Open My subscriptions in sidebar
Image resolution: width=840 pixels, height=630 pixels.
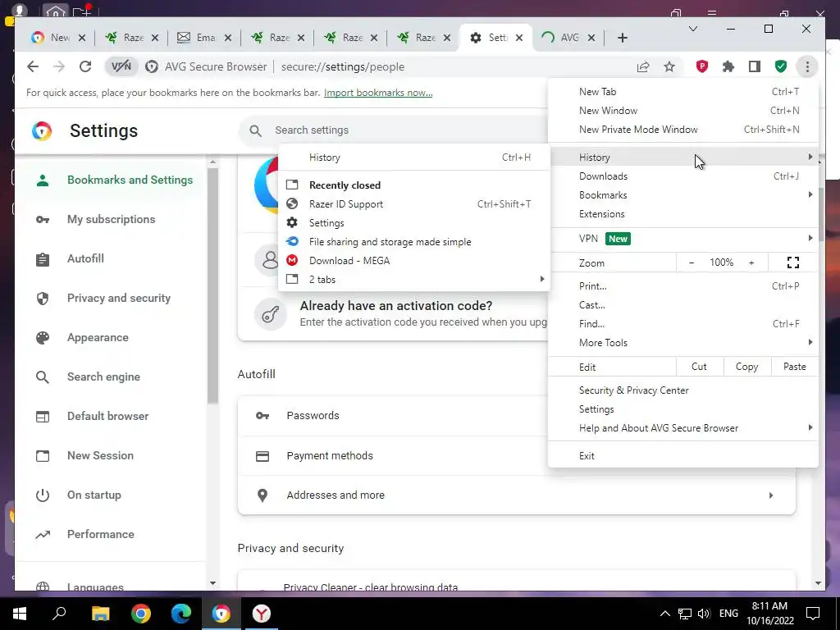pyautogui.click(x=111, y=219)
